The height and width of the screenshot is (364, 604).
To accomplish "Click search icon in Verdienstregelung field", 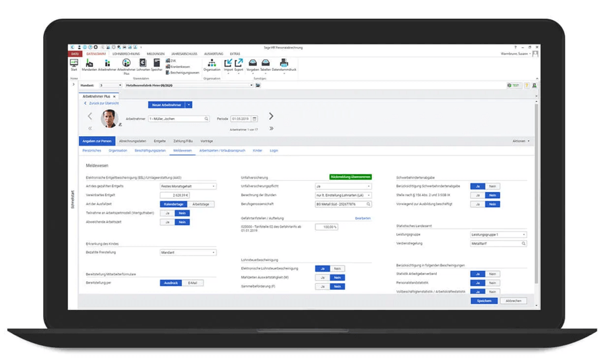I will 524,243.
